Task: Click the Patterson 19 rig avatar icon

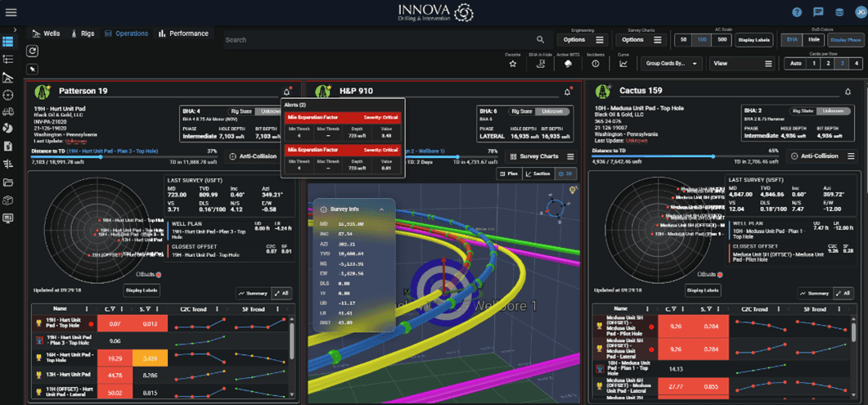Action: 42,91
